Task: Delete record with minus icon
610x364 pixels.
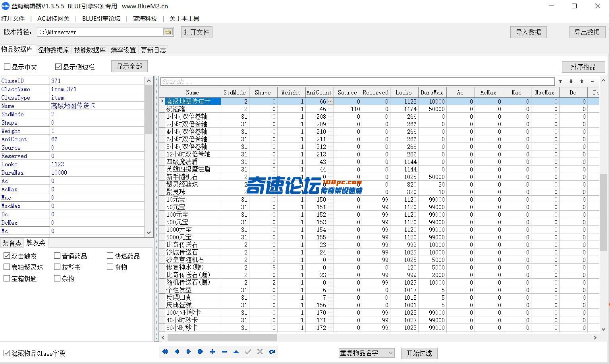Action: click(x=224, y=352)
